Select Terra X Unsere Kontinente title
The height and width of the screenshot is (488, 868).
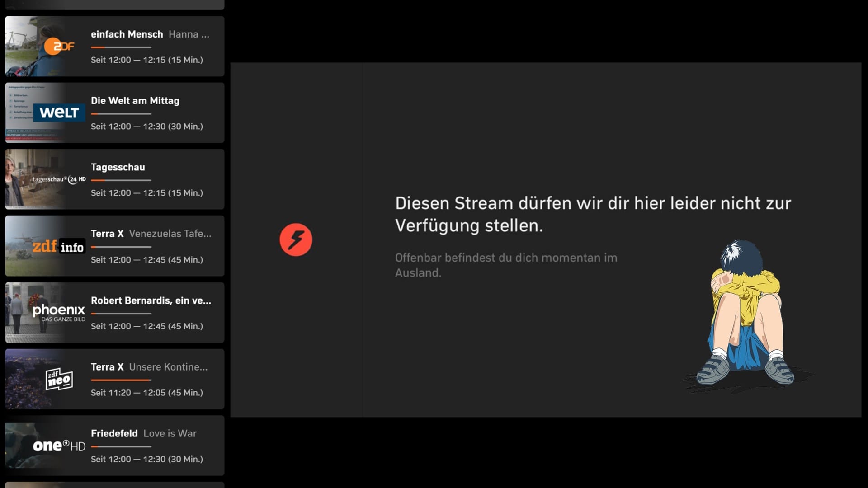(149, 367)
